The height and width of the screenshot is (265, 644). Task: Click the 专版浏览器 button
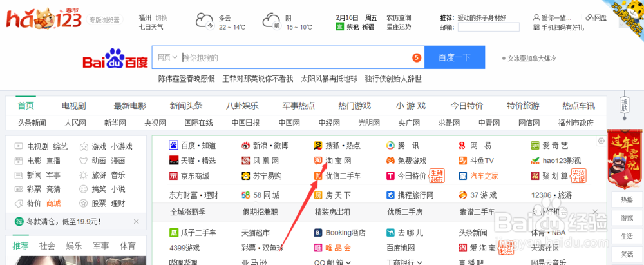point(105,19)
